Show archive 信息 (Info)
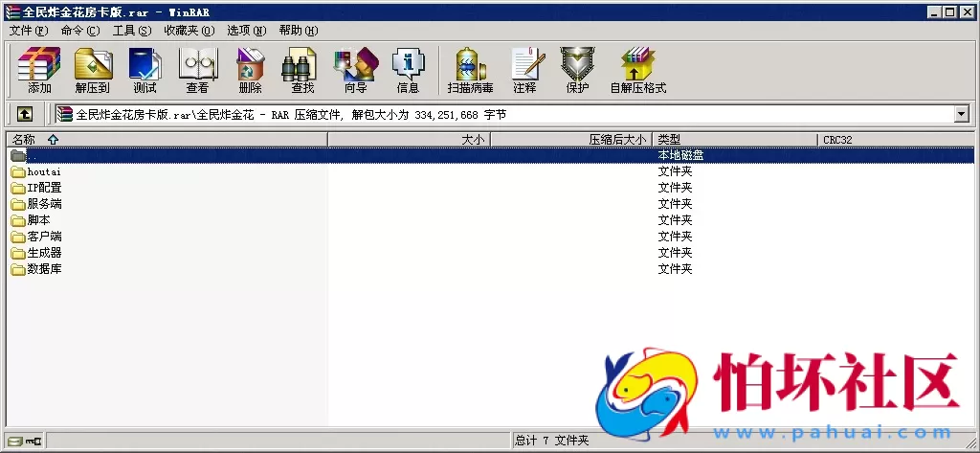This screenshot has height=453, width=980. (408, 70)
